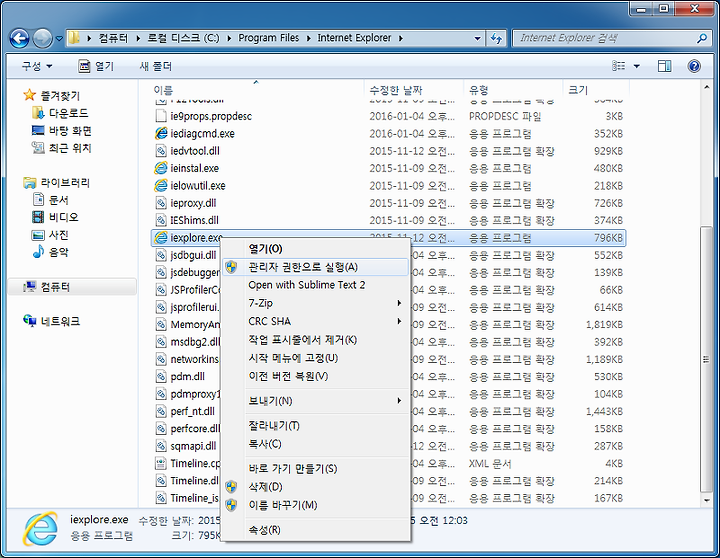Select pdm.dll file
This screenshot has width=720, height=558.
[187, 377]
